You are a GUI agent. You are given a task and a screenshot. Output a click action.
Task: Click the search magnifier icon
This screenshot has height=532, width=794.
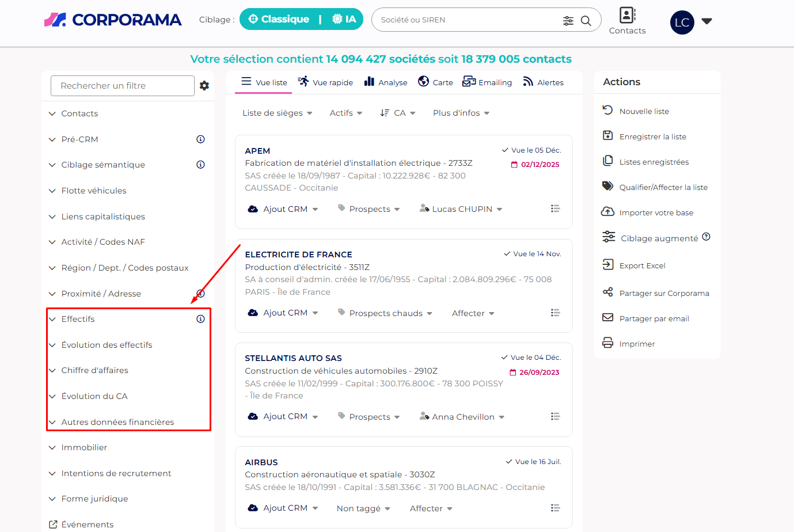click(586, 21)
